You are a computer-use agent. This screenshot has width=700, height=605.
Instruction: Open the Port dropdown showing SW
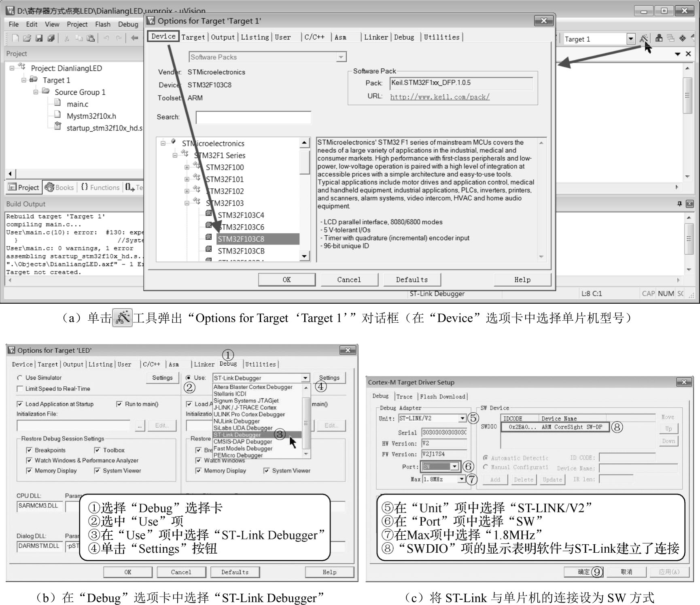[x=454, y=467]
